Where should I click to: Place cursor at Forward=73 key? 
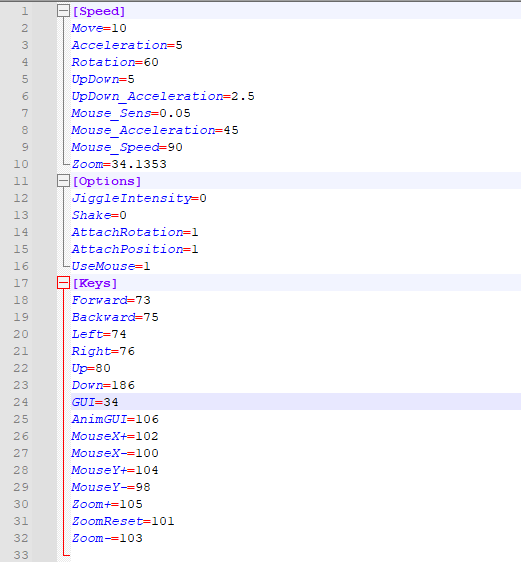111,300
